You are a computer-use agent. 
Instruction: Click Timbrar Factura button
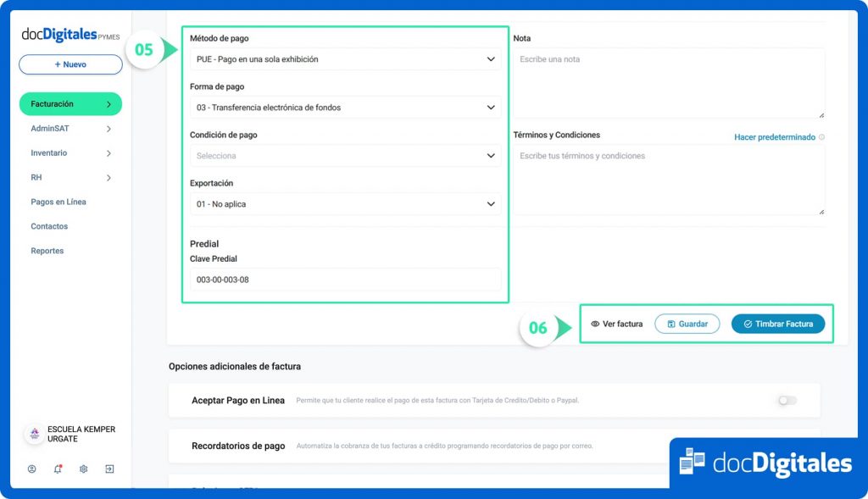click(x=778, y=324)
